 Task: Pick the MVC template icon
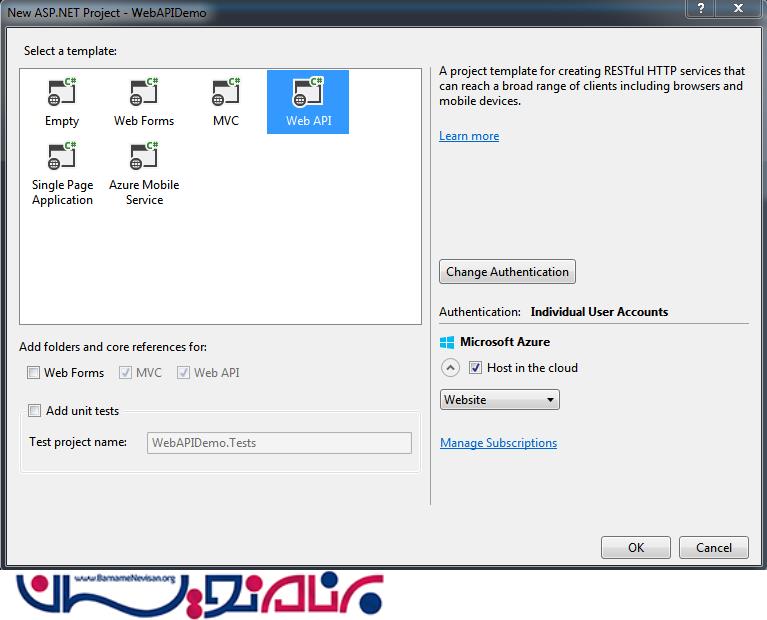226,92
